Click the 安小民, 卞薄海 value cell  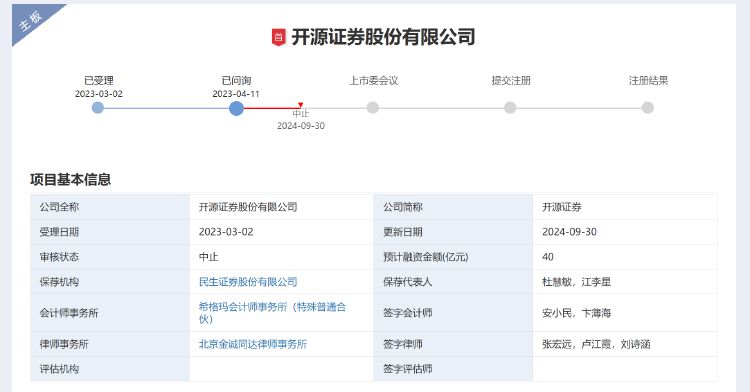(625, 313)
